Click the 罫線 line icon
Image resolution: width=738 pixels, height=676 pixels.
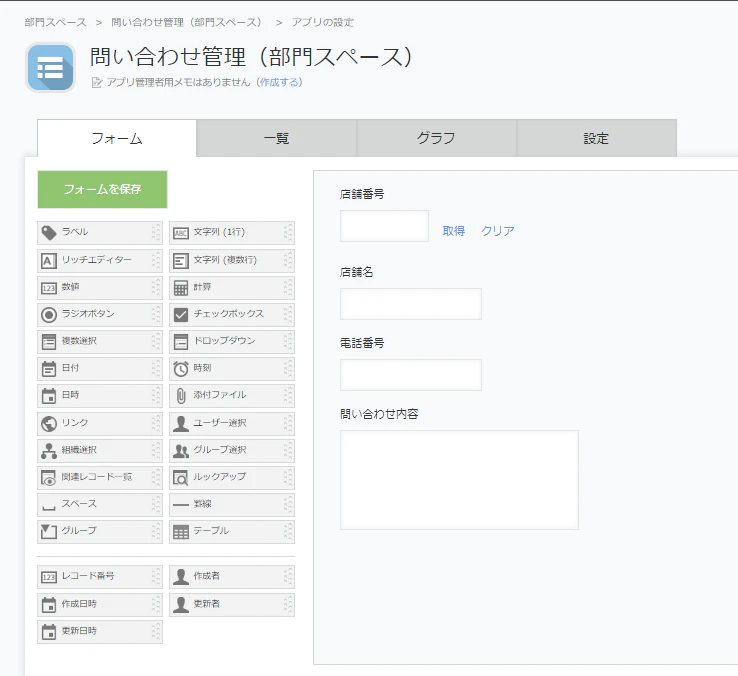(x=181, y=505)
